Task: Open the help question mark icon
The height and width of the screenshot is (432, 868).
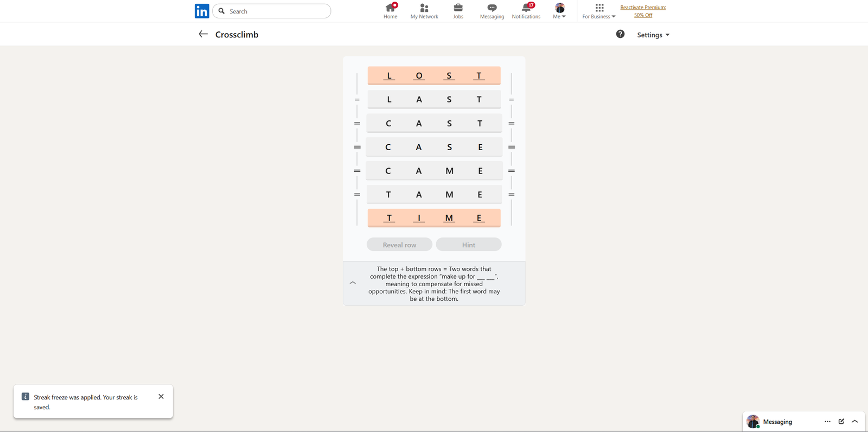Action: [620, 34]
